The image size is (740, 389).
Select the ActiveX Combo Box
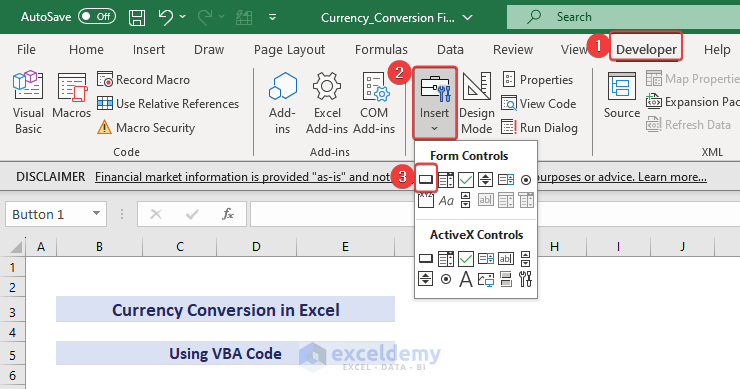pos(446,259)
